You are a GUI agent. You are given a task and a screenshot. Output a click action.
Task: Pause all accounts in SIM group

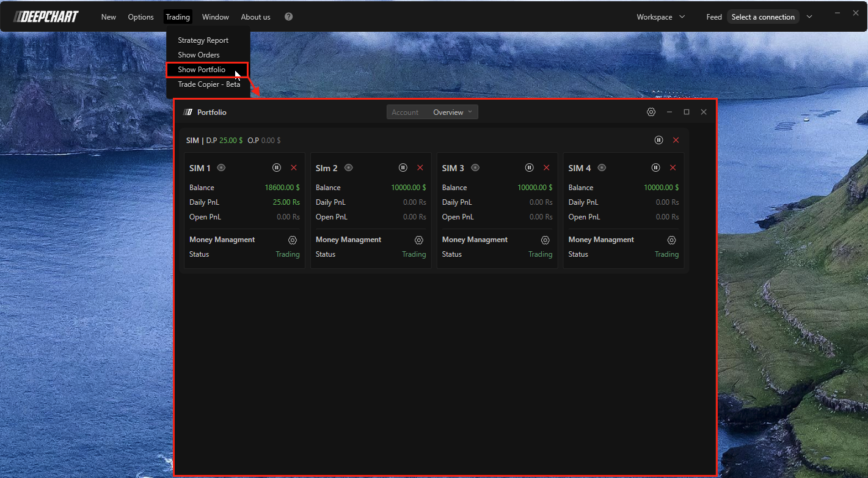pyautogui.click(x=658, y=140)
